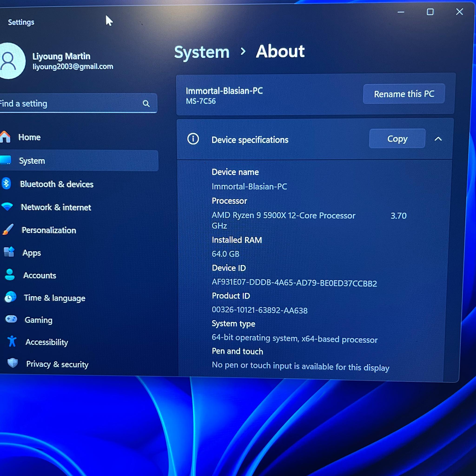Click the Liyoung Martin account name
This screenshot has width=476, height=476.
click(61, 56)
